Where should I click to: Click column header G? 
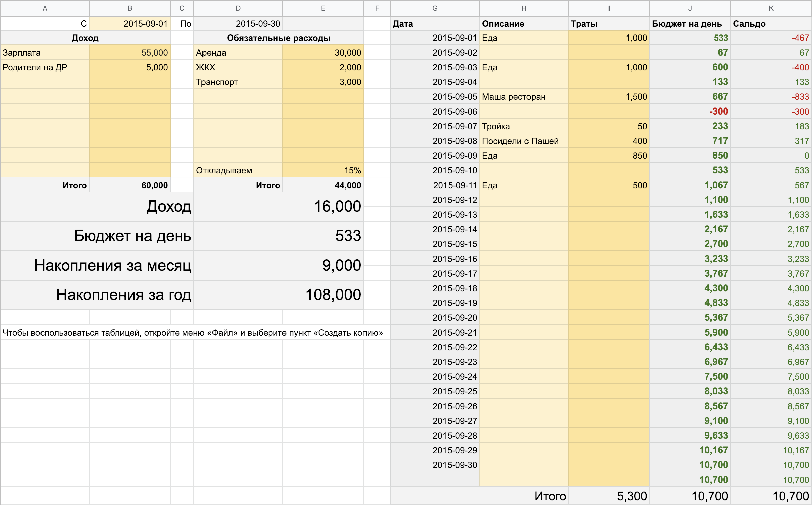(x=435, y=8)
